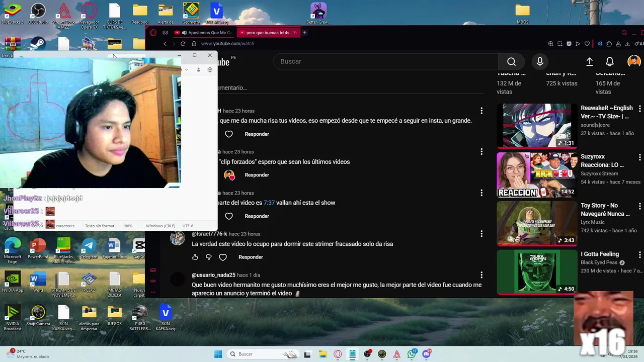Open options for the 'clip forzados' comment
Screen dimensions: 644x362
(481, 151)
